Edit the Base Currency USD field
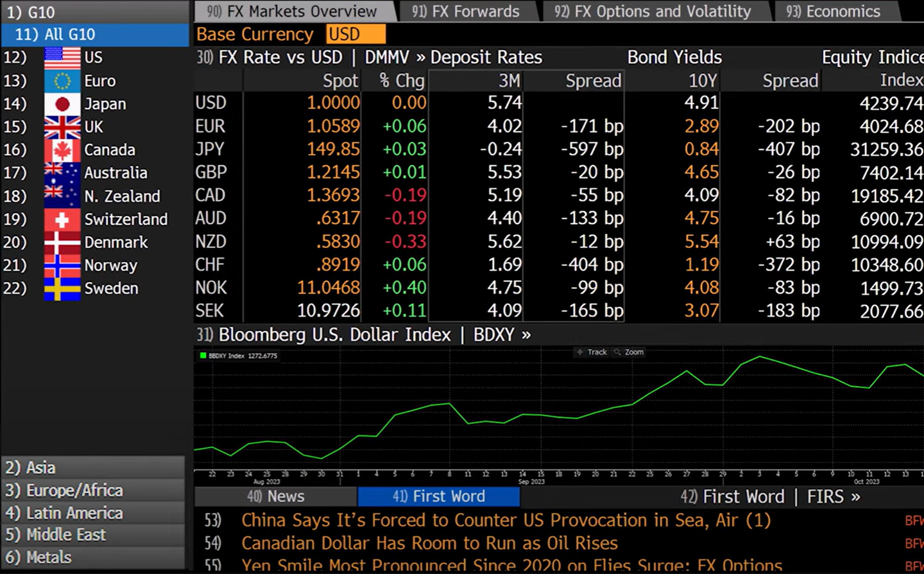This screenshot has width=924, height=574. click(x=356, y=35)
